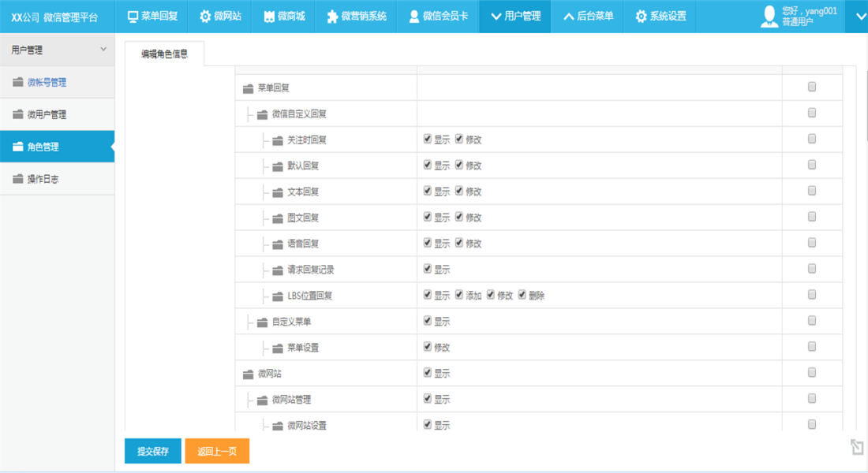The width and height of the screenshot is (868, 473).
Task: Click the folder icon of 自定义菜单 row
Action: (x=263, y=322)
